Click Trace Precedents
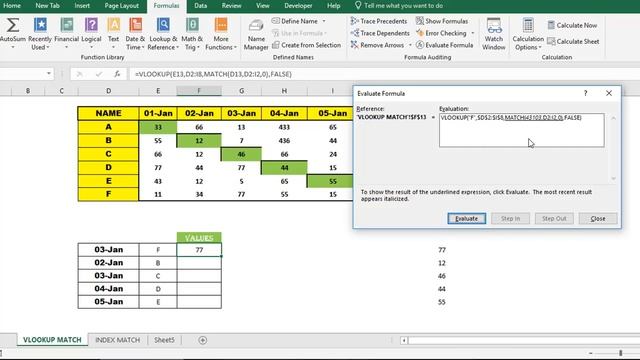Screen dimensions: 640x360 (379, 21)
